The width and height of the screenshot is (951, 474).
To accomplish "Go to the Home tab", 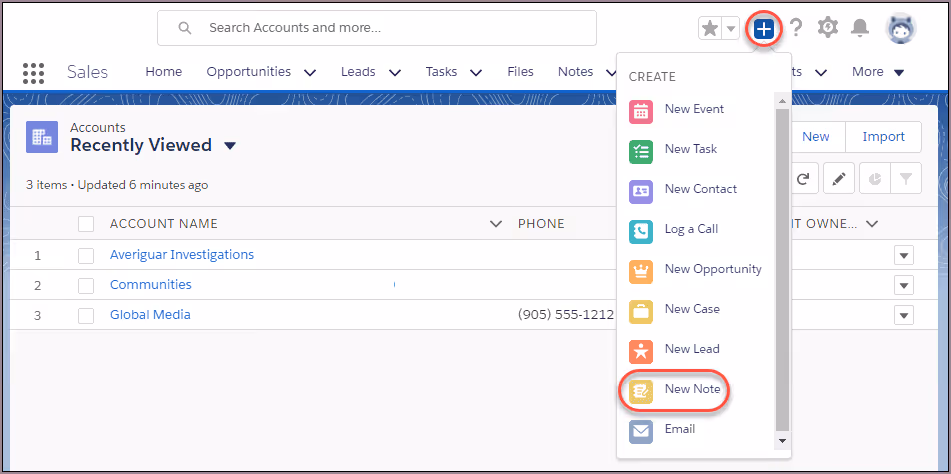I will 164,72.
